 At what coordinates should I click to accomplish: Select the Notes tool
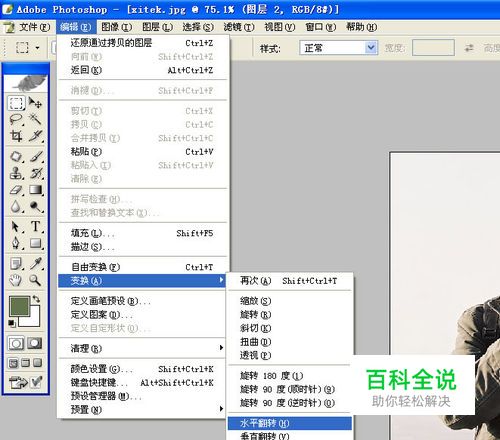pos(16,263)
